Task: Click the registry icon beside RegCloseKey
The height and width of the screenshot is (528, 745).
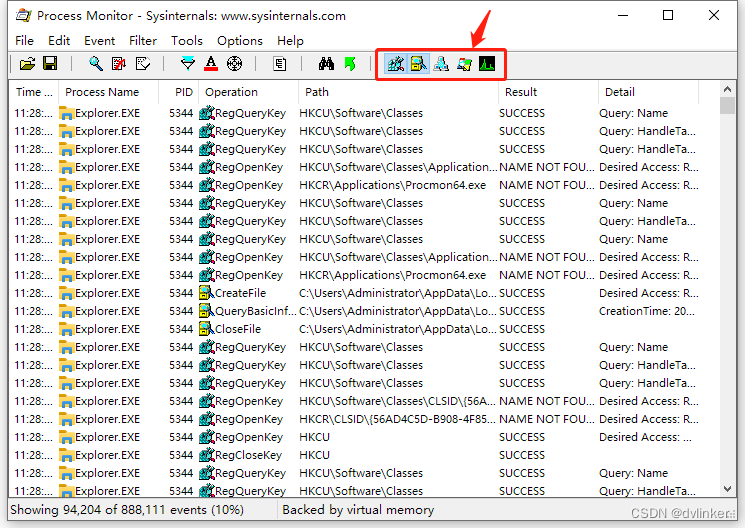Action: (206, 455)
